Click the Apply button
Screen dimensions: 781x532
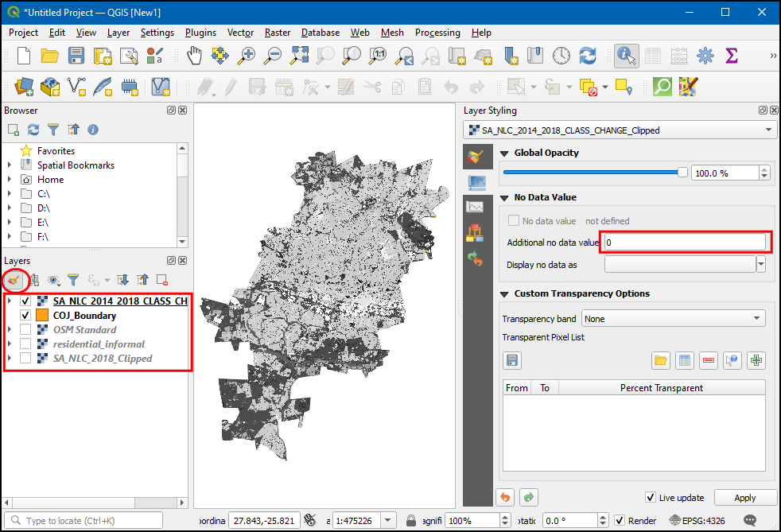pos(744,498)
